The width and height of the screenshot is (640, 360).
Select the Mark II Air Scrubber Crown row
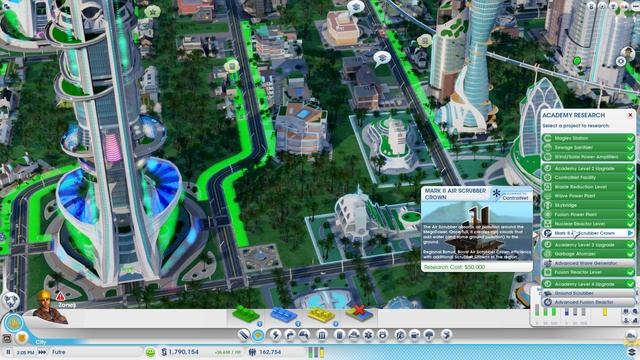click(x=588, y=233)
